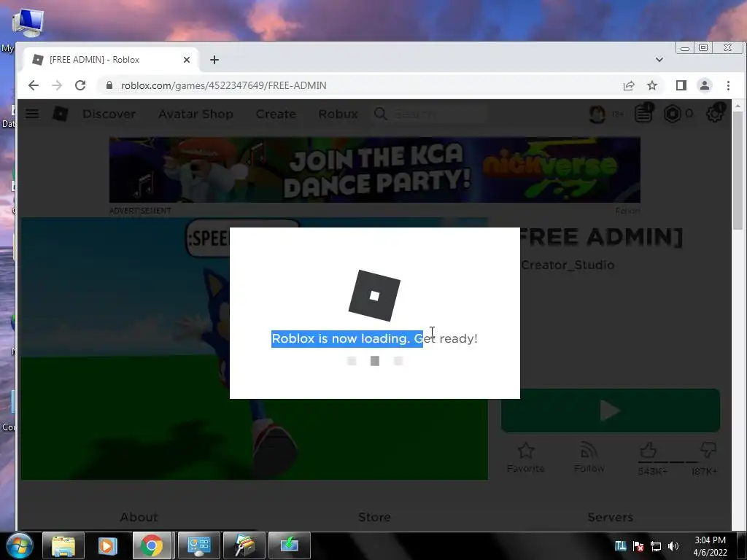The image size is (747, 560).
Task: Open the Control Panel taskbar icon
Action: coord(198,545)
